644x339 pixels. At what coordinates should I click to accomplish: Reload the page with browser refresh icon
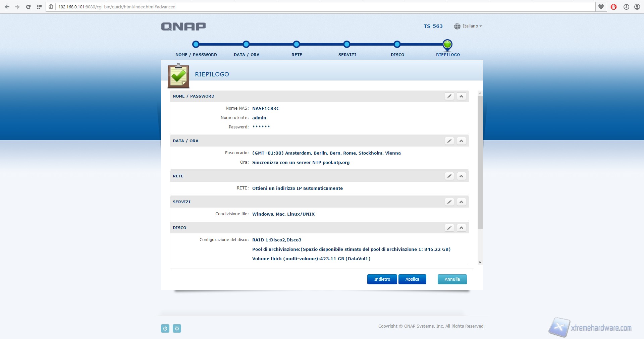[x=28, y=7]
